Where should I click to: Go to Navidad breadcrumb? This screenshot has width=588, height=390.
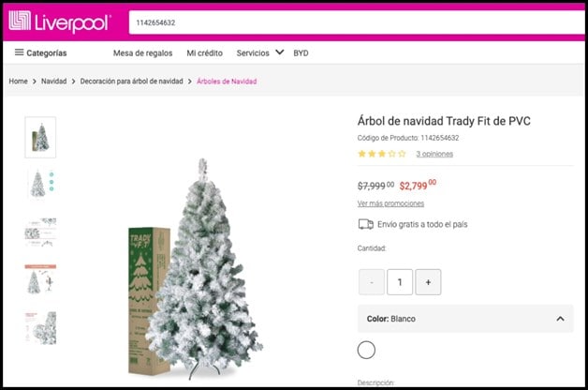53,81
